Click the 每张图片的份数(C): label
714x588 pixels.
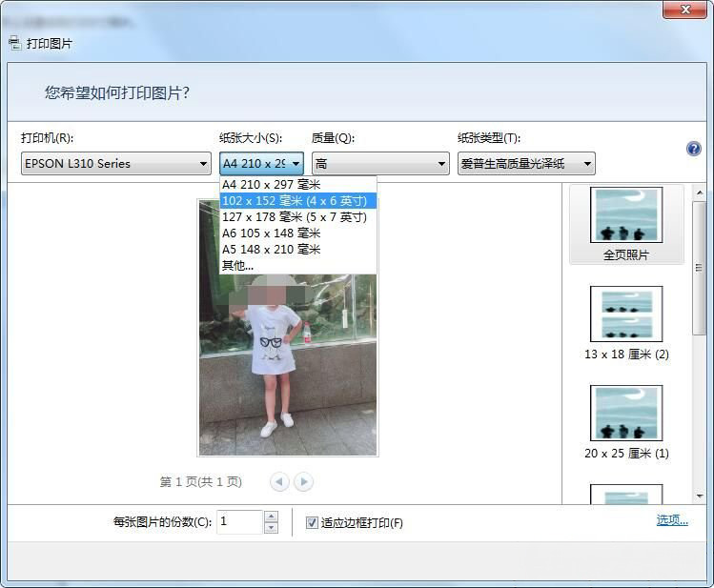tap(163, 522)
